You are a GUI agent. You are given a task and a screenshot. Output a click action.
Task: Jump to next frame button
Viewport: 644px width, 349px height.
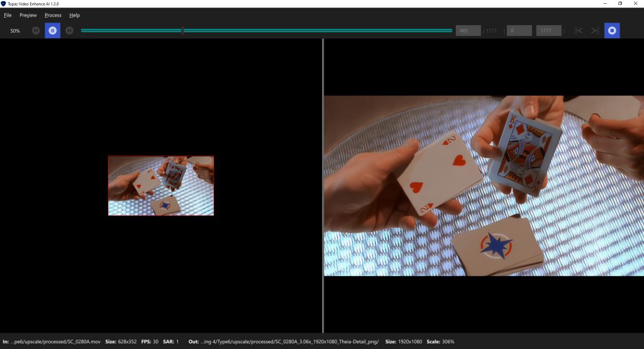69,30
